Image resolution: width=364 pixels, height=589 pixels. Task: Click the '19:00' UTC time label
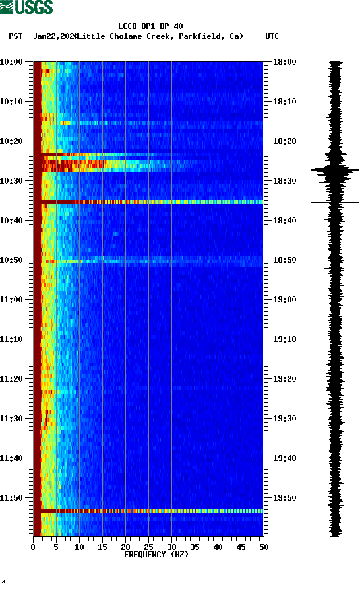point(284,299)
